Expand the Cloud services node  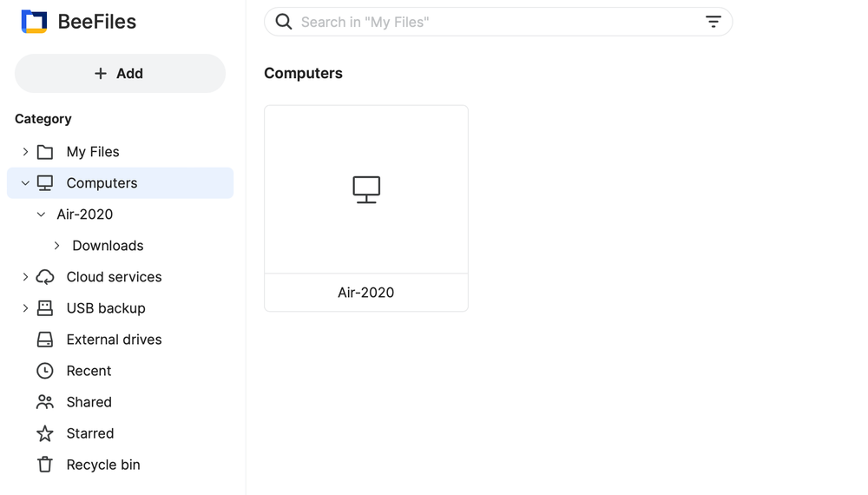25,277
